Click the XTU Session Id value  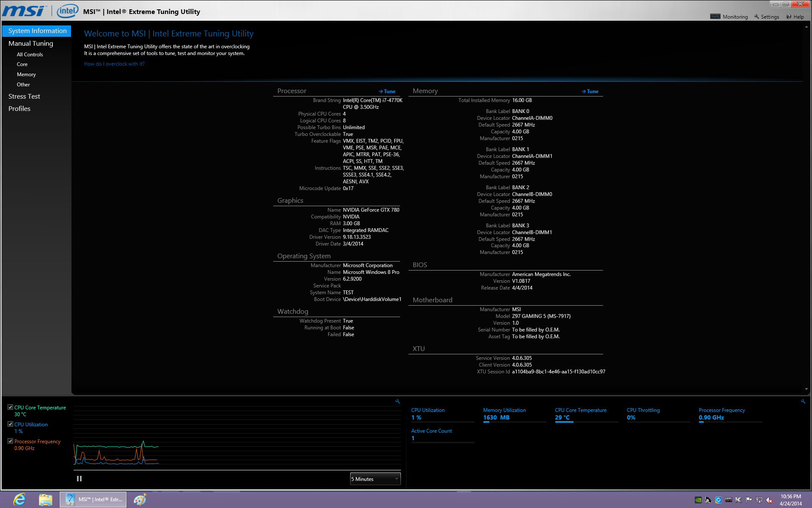559,372
